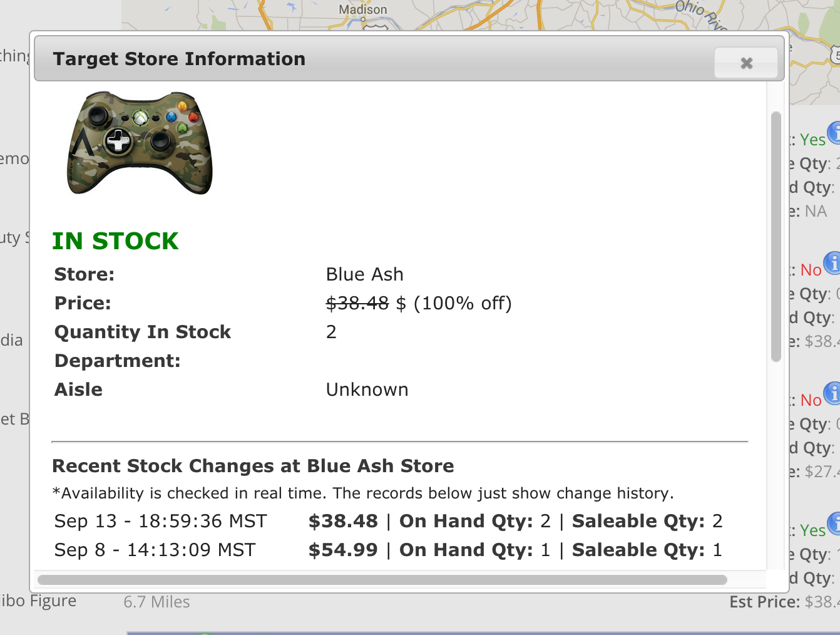Click the camo Xbox controller product image
This screenshot has height=635, width=840.
[x=140, y=143]
